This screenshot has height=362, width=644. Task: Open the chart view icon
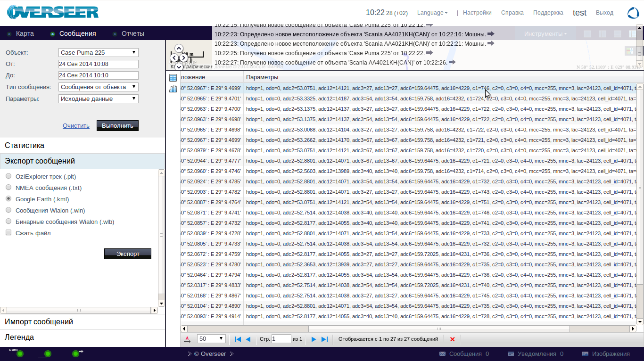(x=173, y=89)
